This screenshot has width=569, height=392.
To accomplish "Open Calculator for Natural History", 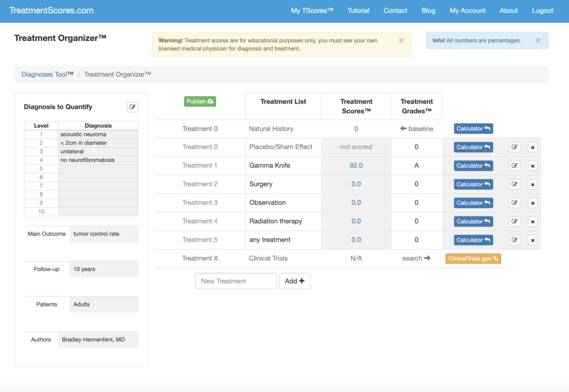I will coord(473,129).
